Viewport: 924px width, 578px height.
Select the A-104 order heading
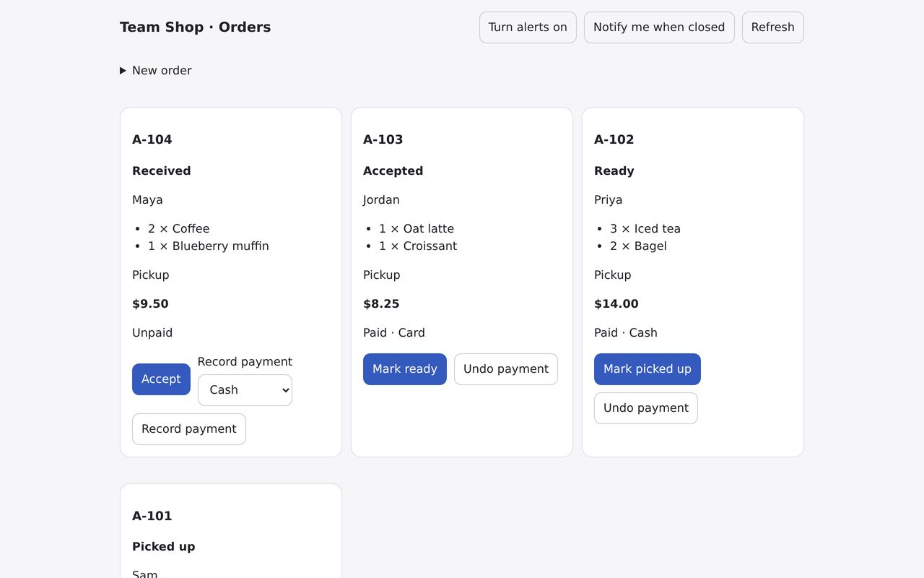pos(152,139)
